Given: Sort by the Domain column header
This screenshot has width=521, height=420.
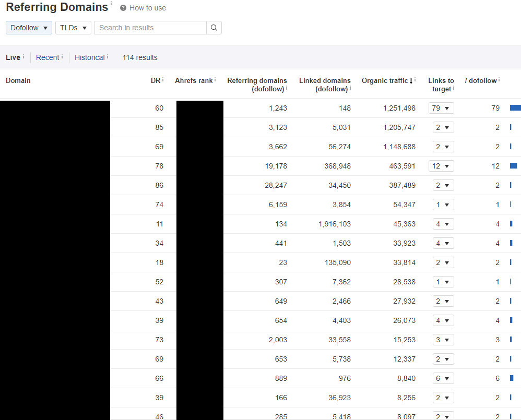Looking at the screenshot, I should tap(18, 80).
